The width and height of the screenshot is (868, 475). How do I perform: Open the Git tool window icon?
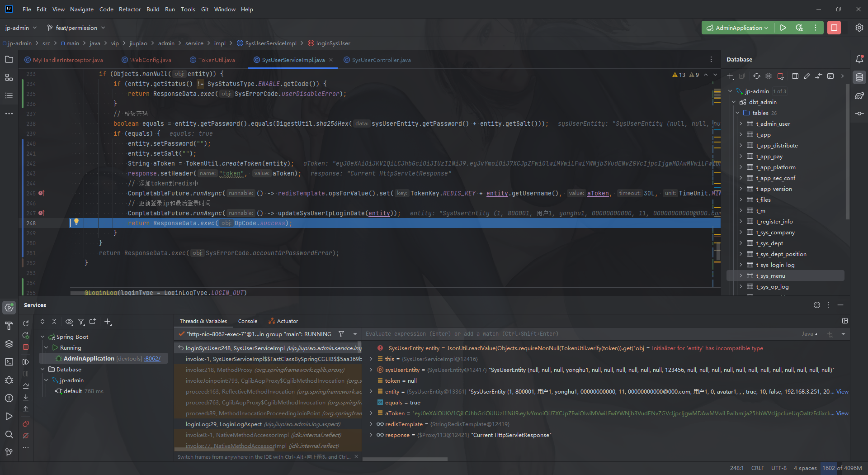click(x=9, y=452)
